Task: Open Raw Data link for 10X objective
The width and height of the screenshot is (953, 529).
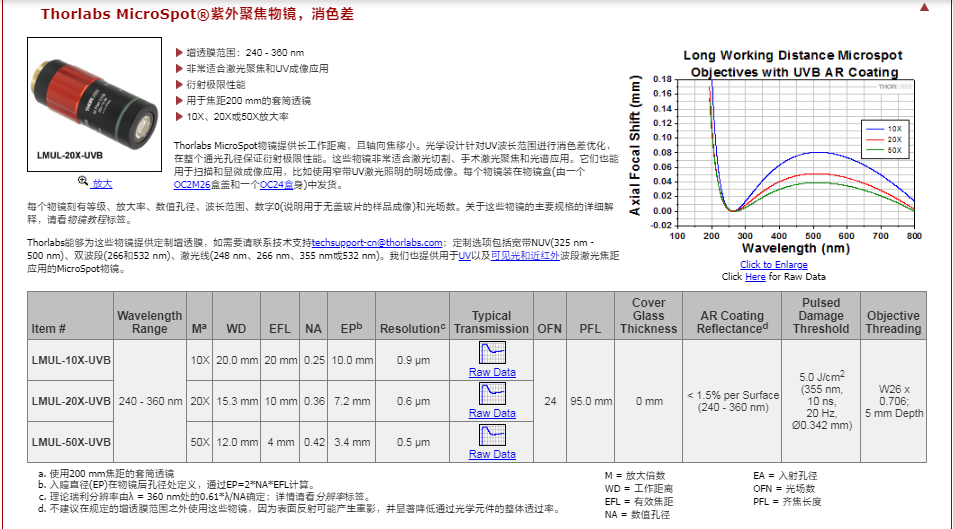Action: 492,372
